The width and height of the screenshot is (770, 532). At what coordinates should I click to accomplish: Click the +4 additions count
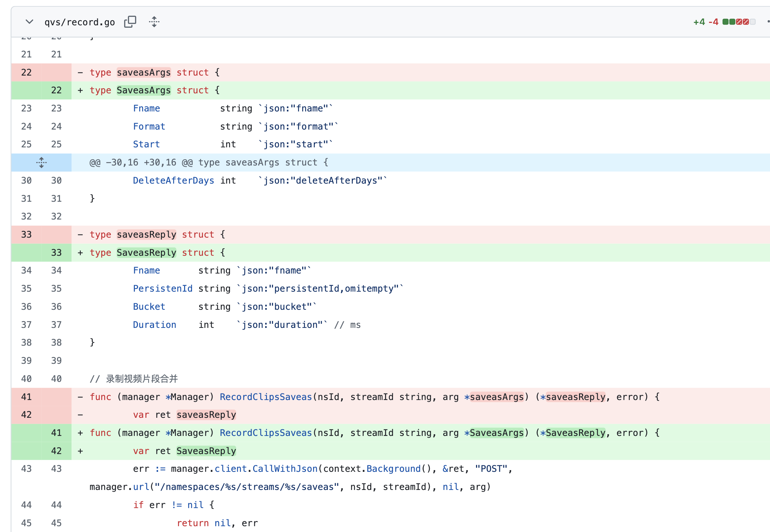click(x=699, y=22)
